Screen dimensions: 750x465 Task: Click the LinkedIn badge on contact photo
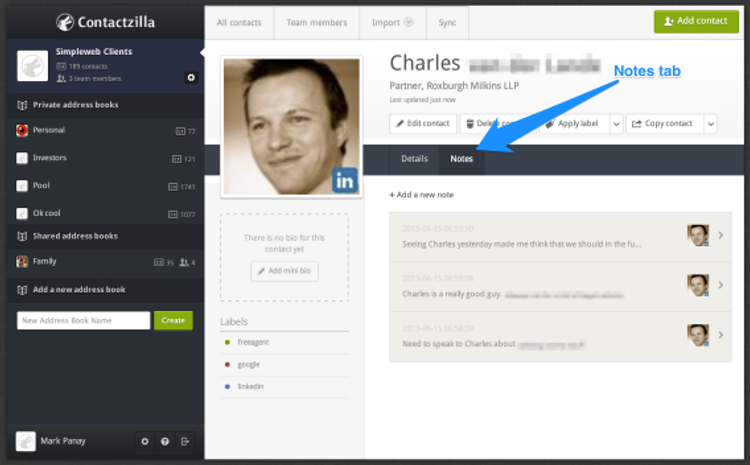344,180
